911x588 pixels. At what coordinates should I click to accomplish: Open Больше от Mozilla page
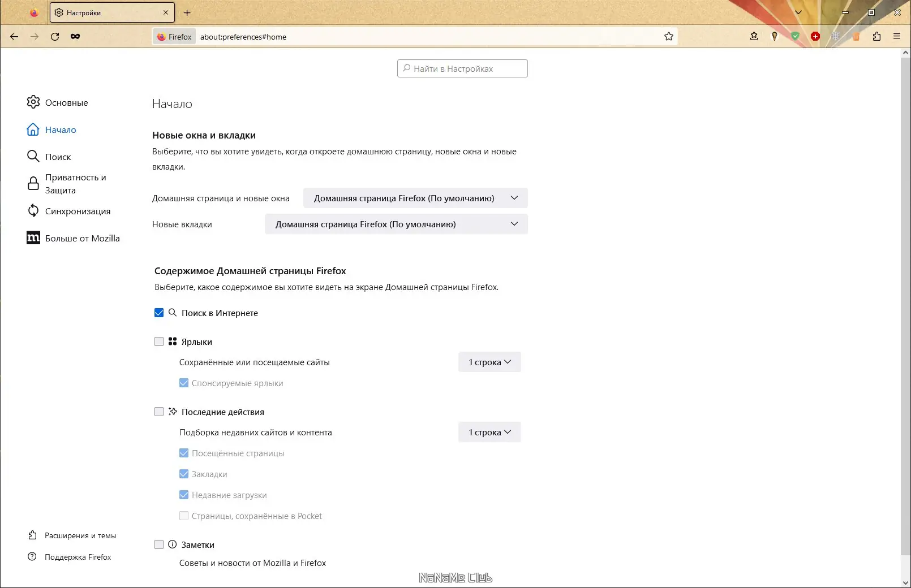73,238
